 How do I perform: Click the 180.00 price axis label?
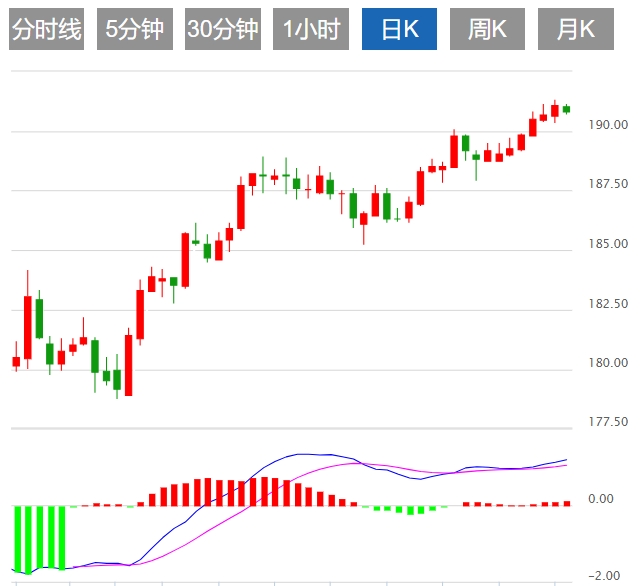point(609,363)
